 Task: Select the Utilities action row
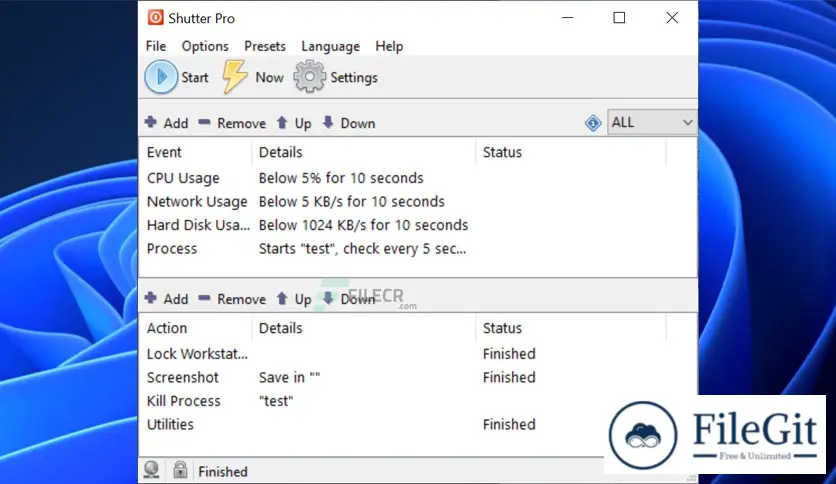418,424
